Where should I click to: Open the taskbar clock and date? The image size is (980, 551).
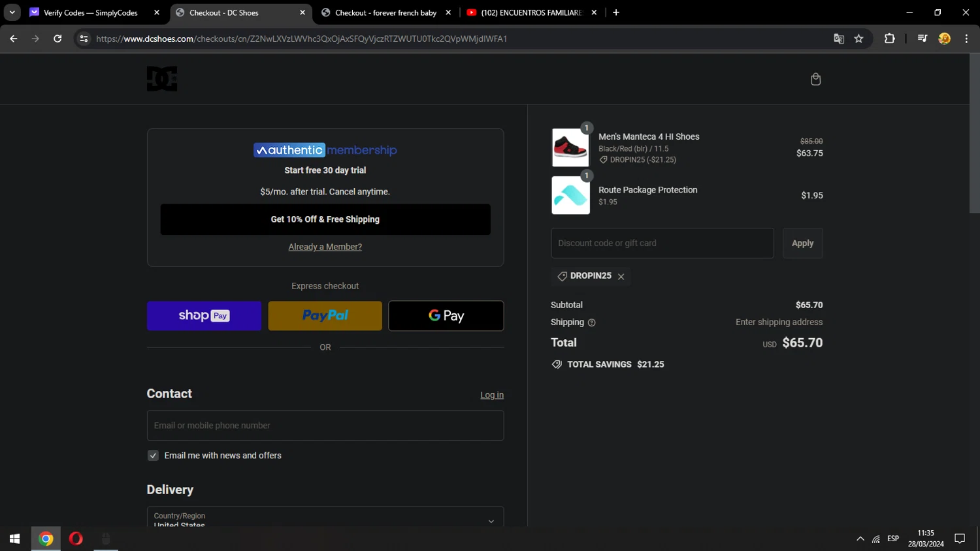926,539
